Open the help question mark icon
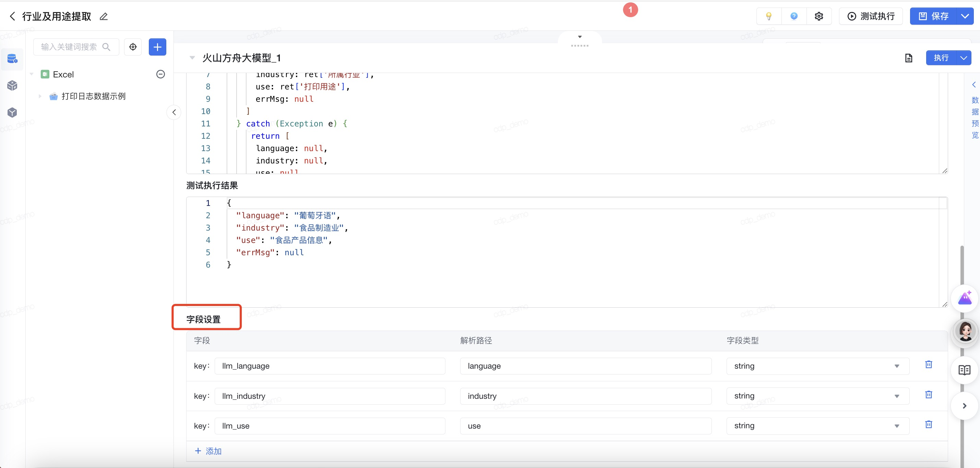This screenshot has width=980, height=468. click(x=794, y=16)
